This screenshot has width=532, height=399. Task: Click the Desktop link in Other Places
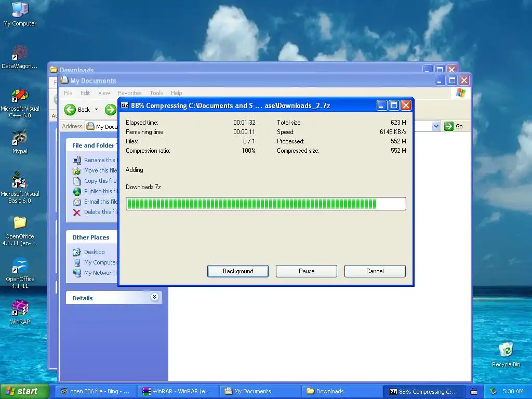coord(95,252)
